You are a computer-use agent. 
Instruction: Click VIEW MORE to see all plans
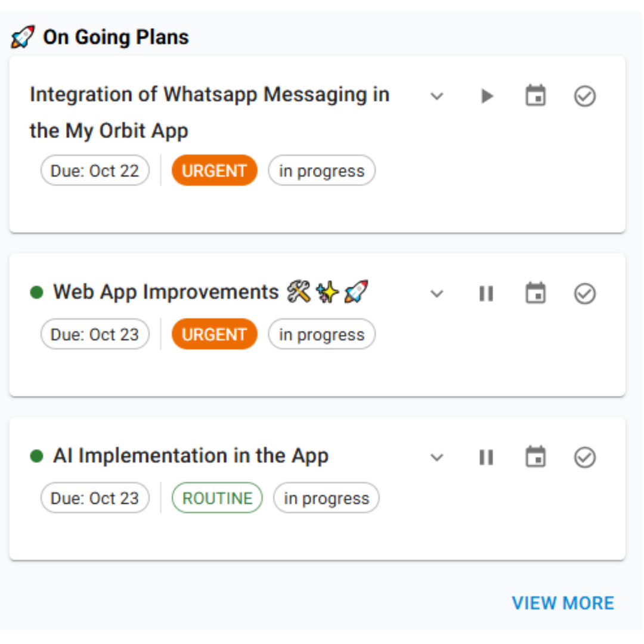(x=563, y=602)
